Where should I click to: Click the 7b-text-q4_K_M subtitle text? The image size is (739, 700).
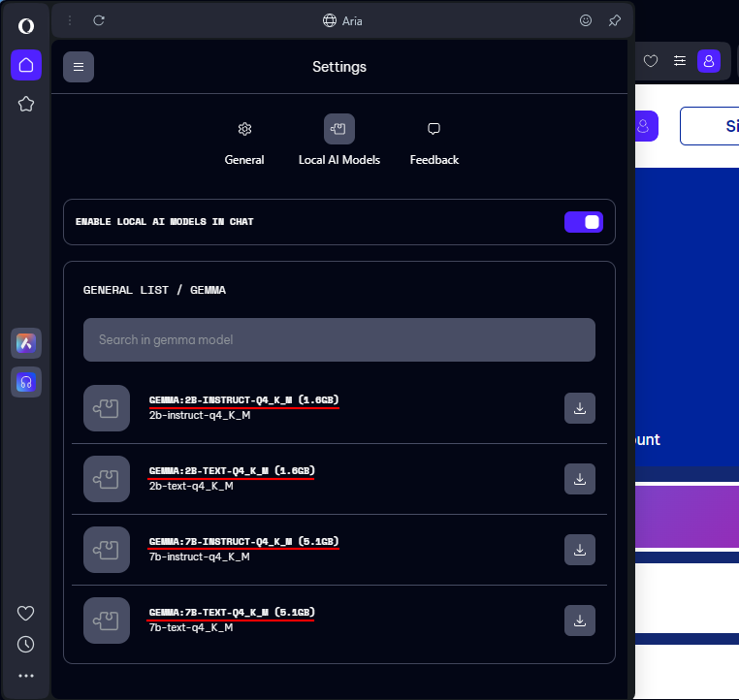click(x=191, y=628)
